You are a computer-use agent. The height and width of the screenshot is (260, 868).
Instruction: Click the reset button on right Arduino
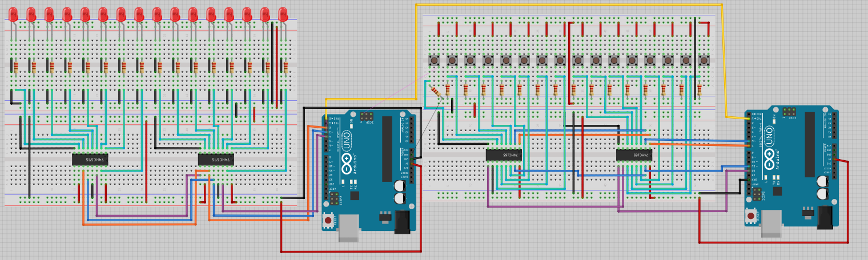[x=751, y=215]
